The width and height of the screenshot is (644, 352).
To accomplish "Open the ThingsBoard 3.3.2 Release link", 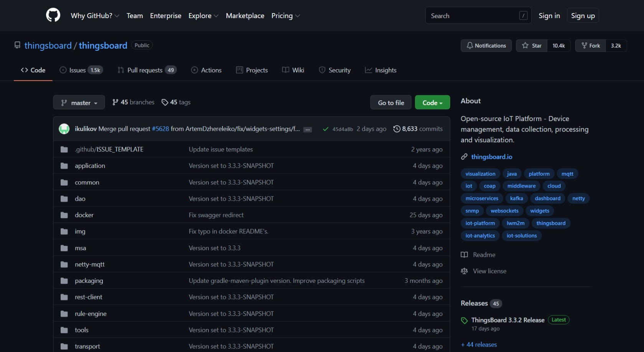I will coord(508,320).
